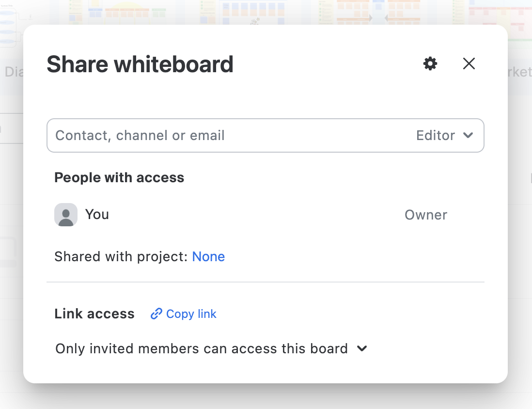Click the blurred tab ending in "rket"
This screenshot has width=532, height=409.
coord(518,73)
